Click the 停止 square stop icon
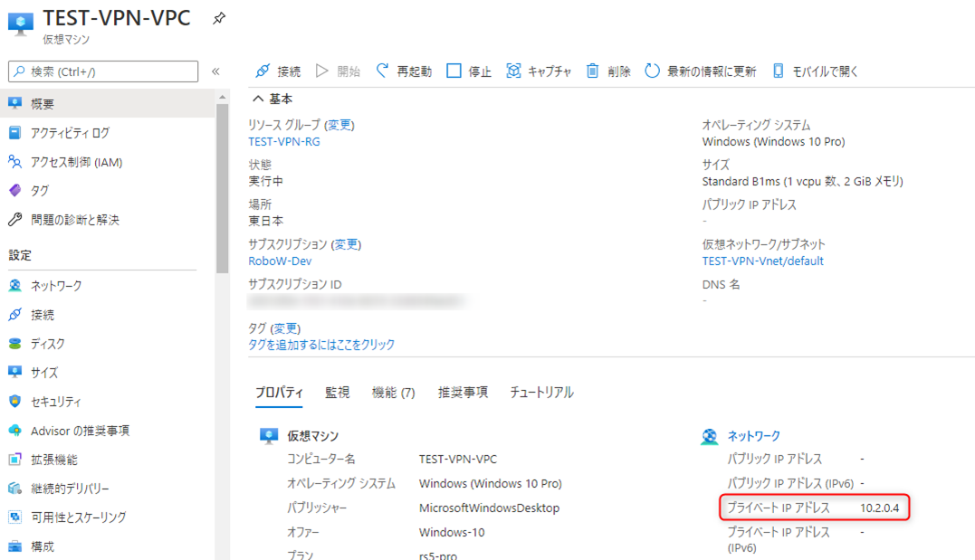 point(454,71)
